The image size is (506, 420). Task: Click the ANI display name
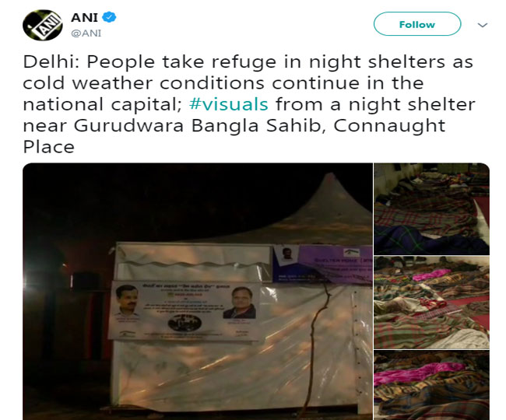[84, 17]
